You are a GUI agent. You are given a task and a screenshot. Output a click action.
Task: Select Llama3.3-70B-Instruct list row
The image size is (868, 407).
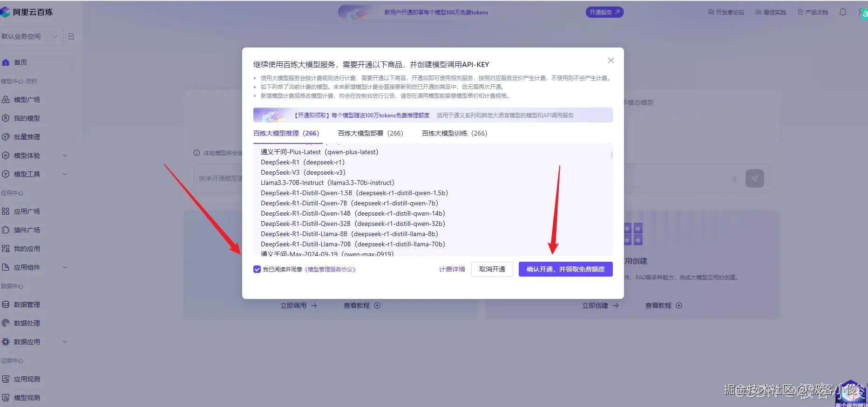pyautogui.click(x=327, y=183)
